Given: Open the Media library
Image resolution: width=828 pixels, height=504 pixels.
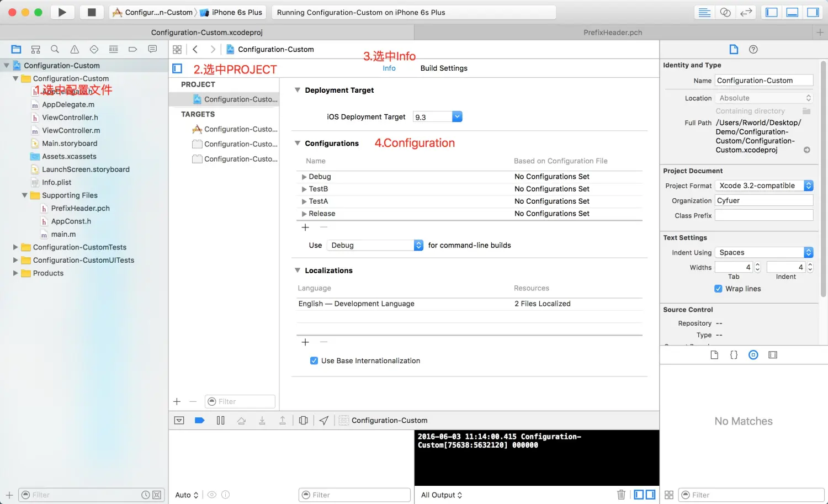Looking at the screenshot, I should click(773, 355).
